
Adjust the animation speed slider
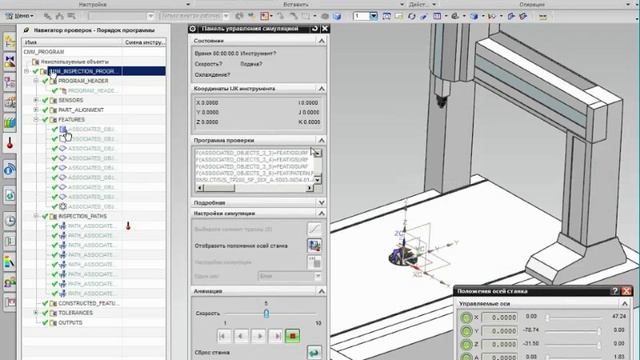(x=267, y=313)
